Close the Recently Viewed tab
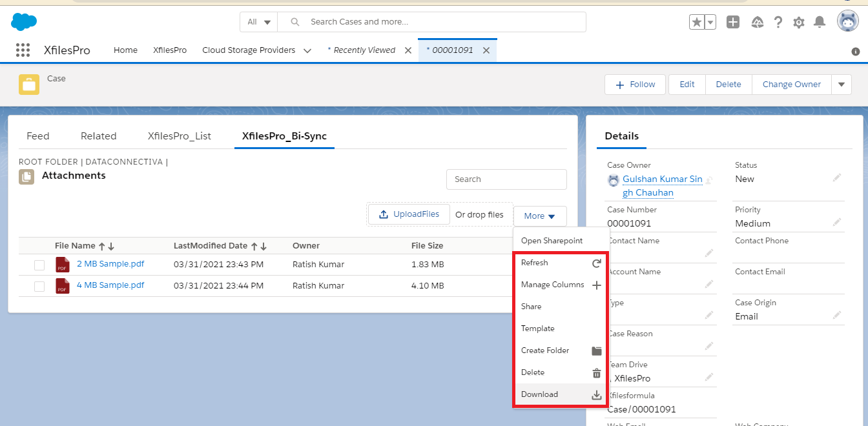Viewport: 868px width, 426px height. (408, 50)
